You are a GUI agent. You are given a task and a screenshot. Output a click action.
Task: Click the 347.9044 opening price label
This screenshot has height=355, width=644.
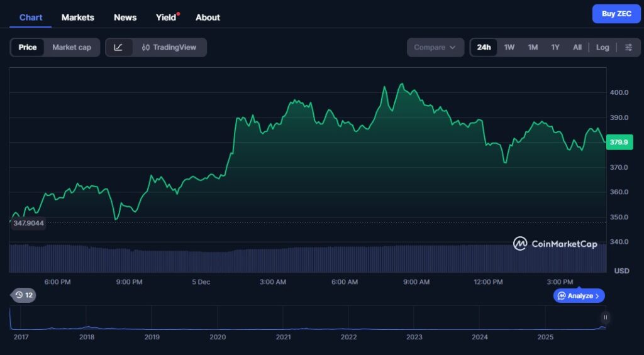[x=28, y=223]
